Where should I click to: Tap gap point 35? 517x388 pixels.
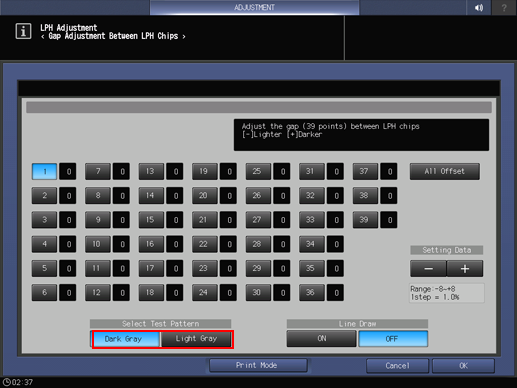click(x=312, y=268)
